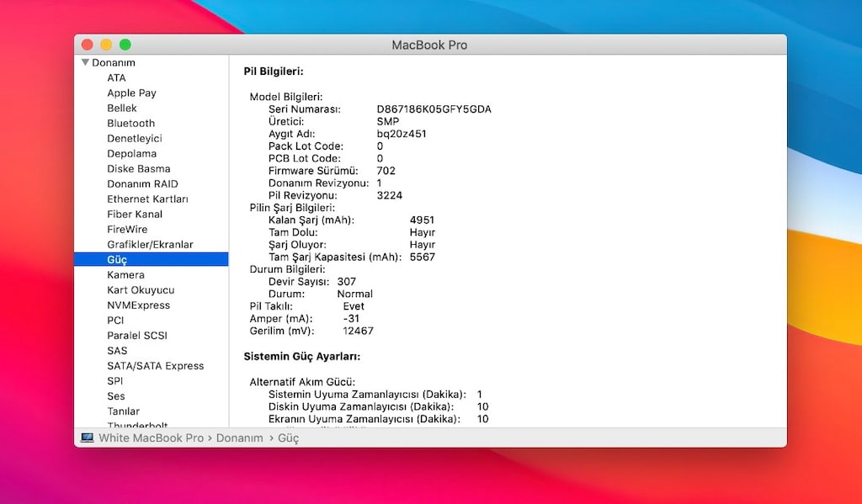Click Alternatif Akım Gücü label
The width and height of the screenshot is (862, 504).
coord(302,382)
